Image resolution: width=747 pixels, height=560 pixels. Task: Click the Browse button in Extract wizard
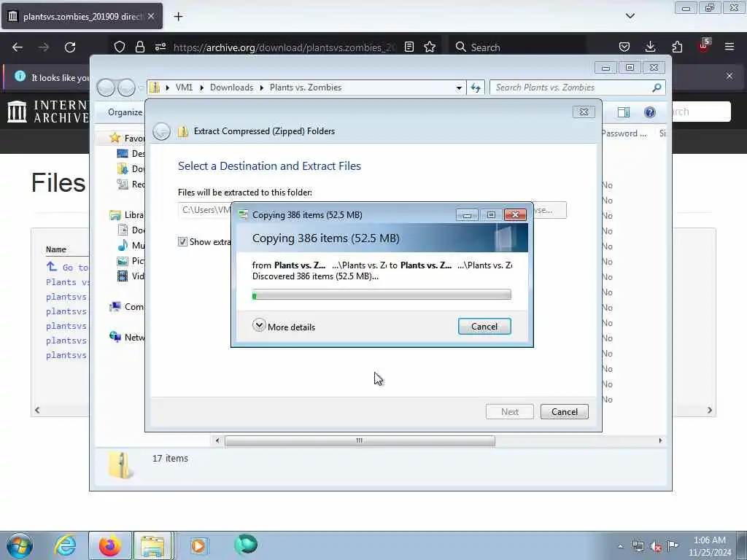[549, 210]
